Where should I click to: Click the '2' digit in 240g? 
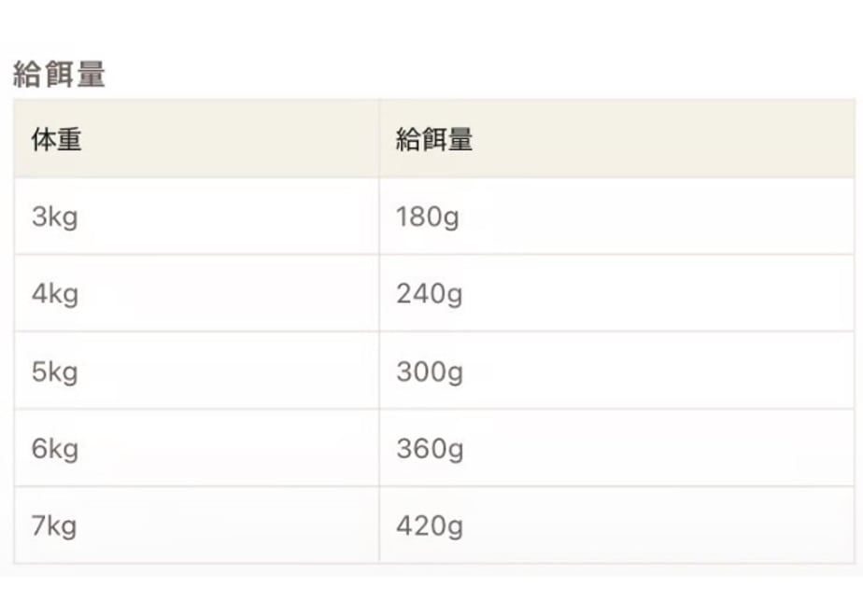(404, 293)
